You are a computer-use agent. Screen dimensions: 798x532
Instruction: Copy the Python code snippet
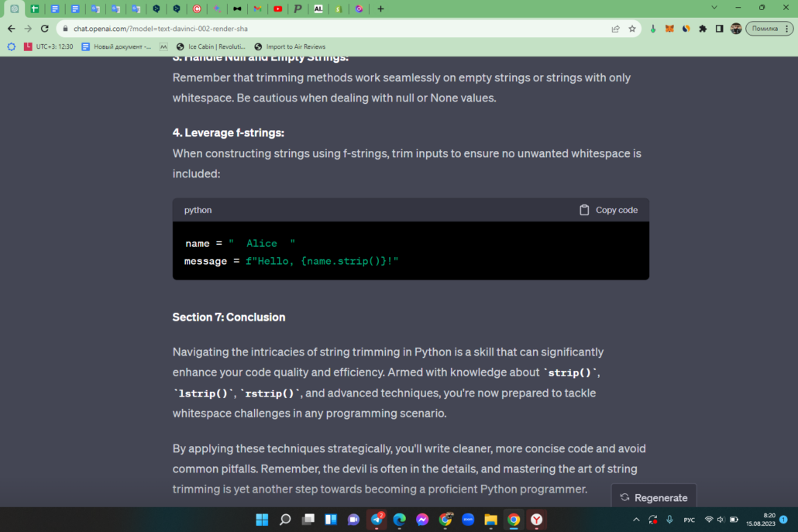click(609, 210)
